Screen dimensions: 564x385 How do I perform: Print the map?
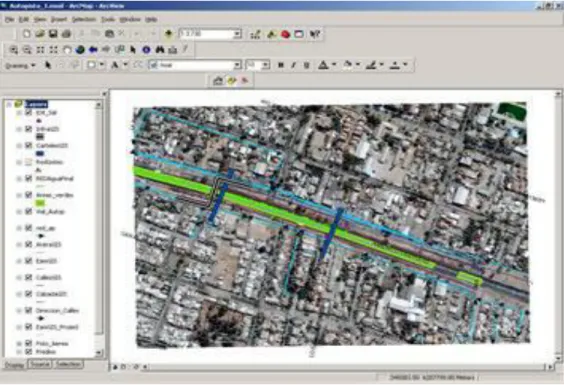pos(66,34)
